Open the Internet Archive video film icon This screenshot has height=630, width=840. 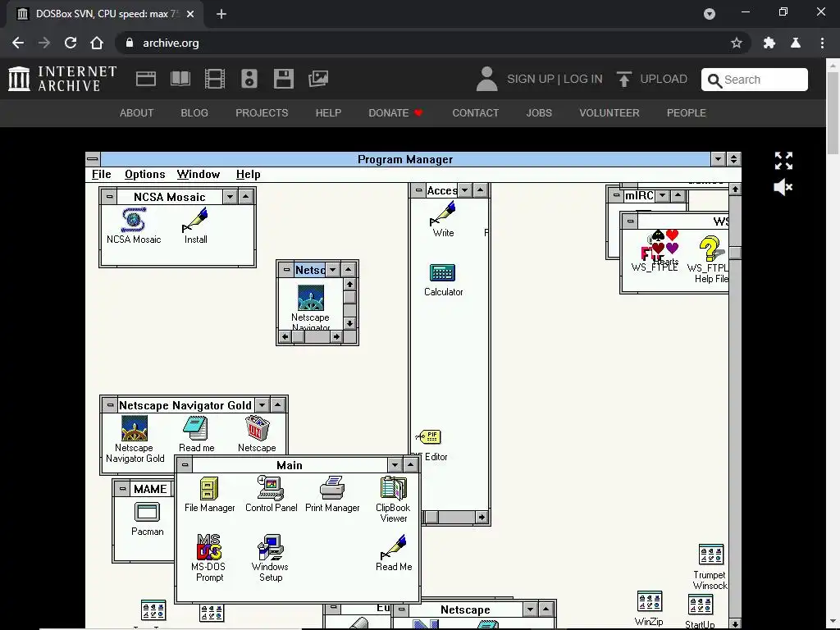point(215,79)
